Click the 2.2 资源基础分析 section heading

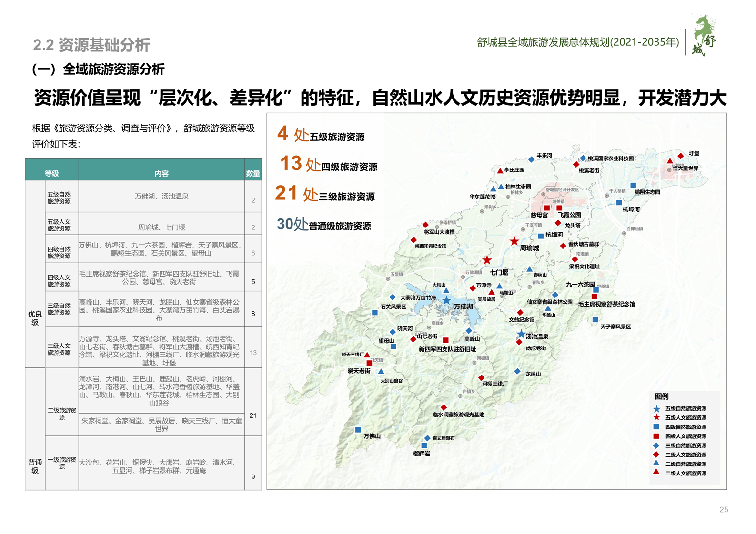(x=91, y=45)
